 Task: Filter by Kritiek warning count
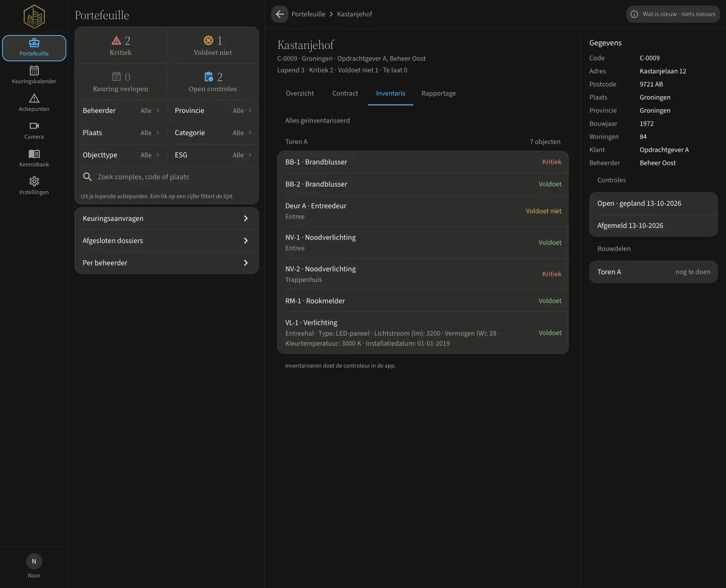pos(120,45)
